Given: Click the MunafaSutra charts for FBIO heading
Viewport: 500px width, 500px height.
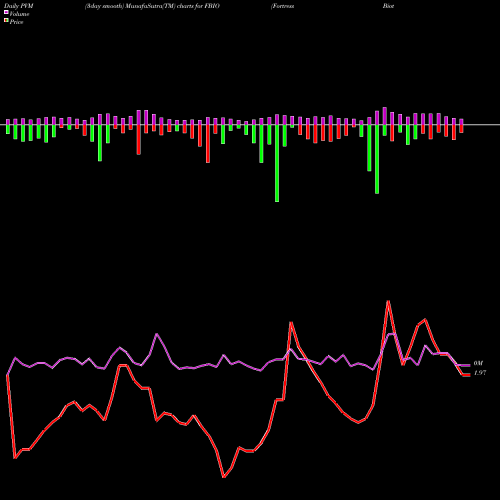Looking at the screenshot, I should [x=152, y=6].
